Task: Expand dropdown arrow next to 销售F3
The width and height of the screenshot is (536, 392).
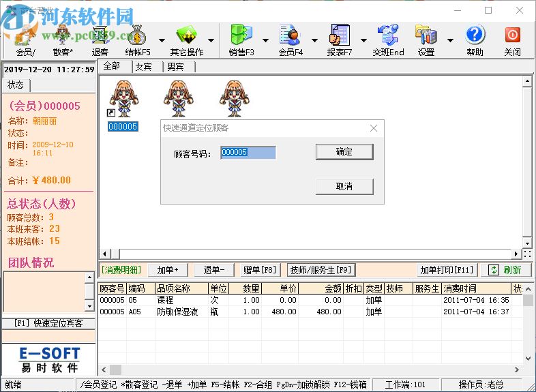Action: pyautogui.click(x=265, y=40)
